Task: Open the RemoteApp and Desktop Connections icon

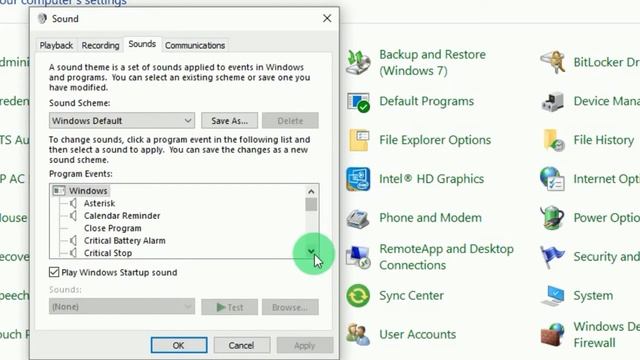Action: point(358,257)
